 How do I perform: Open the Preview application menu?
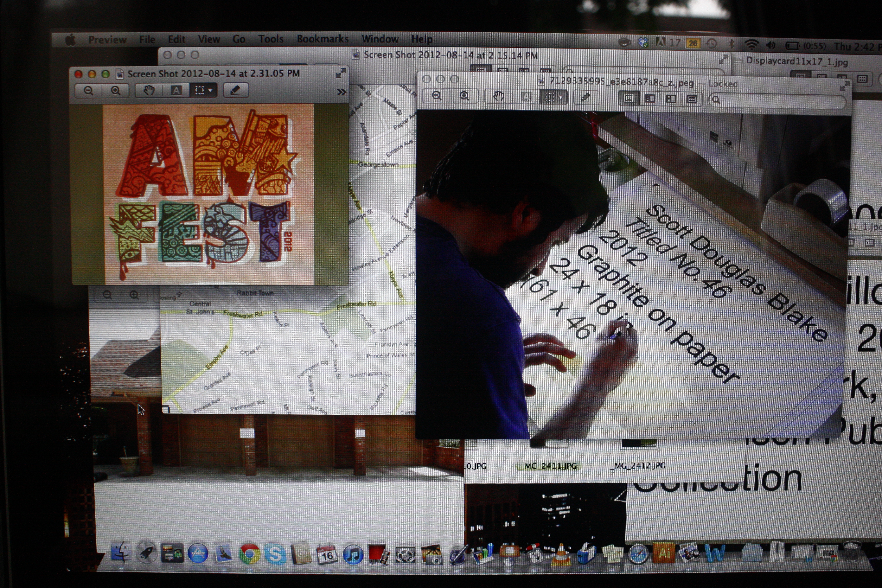(x=107, y=40)
